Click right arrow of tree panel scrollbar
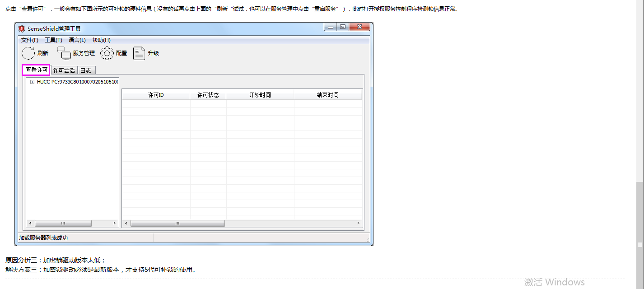Image resolution: width=644 pixels, height=289 pixels. point(115,223)
